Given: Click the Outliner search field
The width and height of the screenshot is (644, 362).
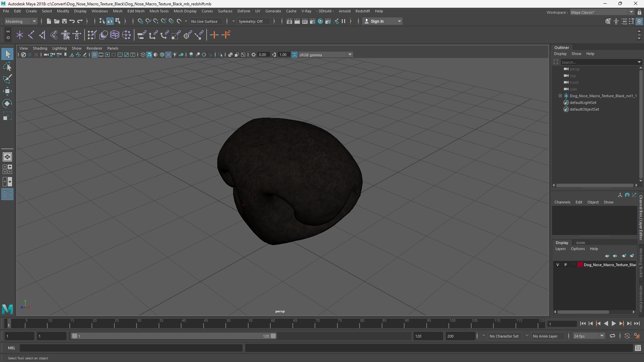Looking at the screenshot, I should 598,62.
